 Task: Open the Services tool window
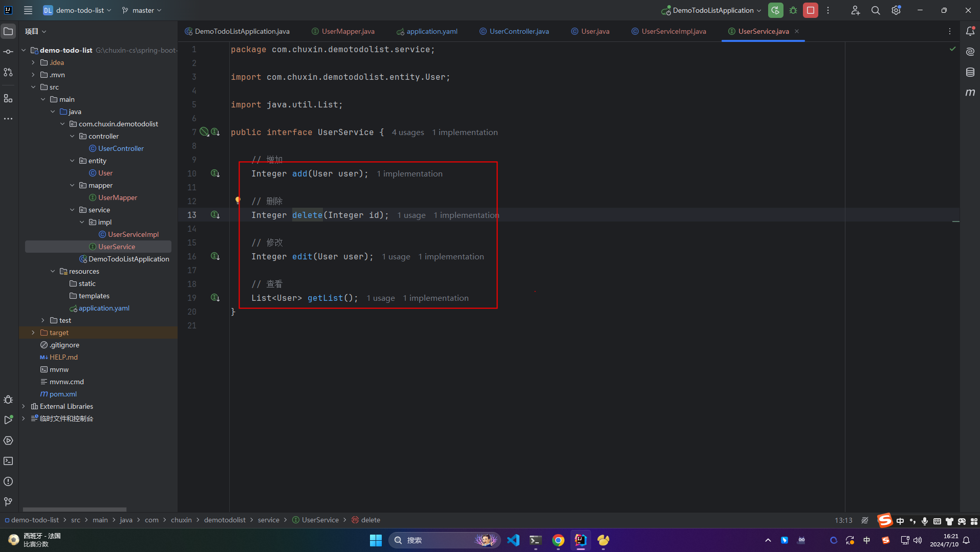pyautogui.click(x=8, y=440)
